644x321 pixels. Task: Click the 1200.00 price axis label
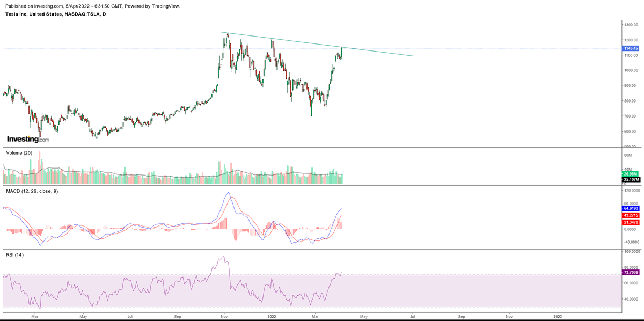(631, 40)
